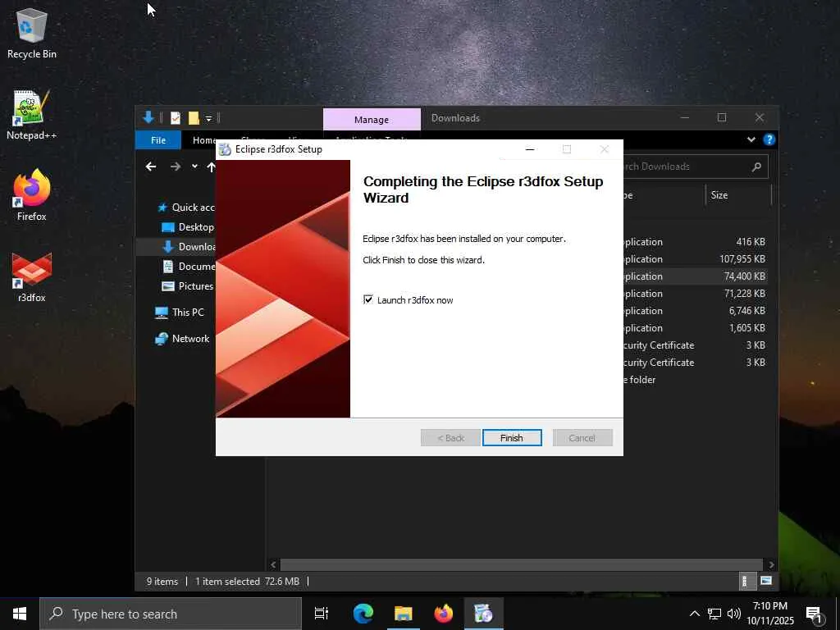Open the Recycle Bin desktop icon
Viewport: 840px width, 630px height.
32,34
